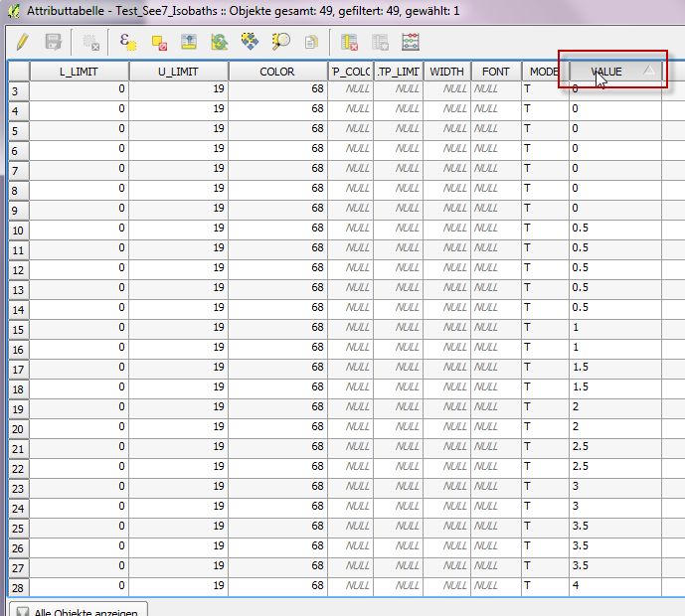The width and height of the screenshot is (685, 616).
Task: Toggle editing mode with the pencil icon
Action: (x=23, y=42)
